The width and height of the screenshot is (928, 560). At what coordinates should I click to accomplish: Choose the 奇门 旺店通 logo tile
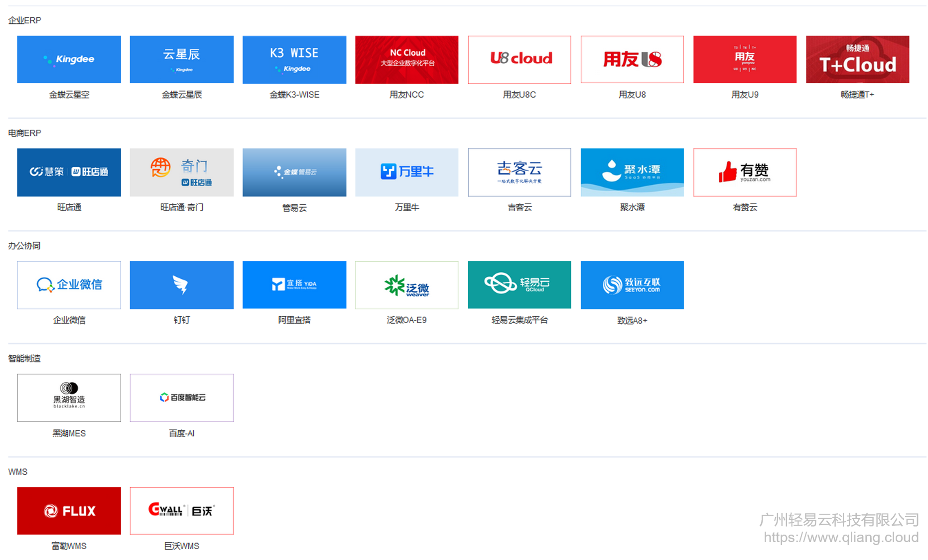tap(182, 172)
